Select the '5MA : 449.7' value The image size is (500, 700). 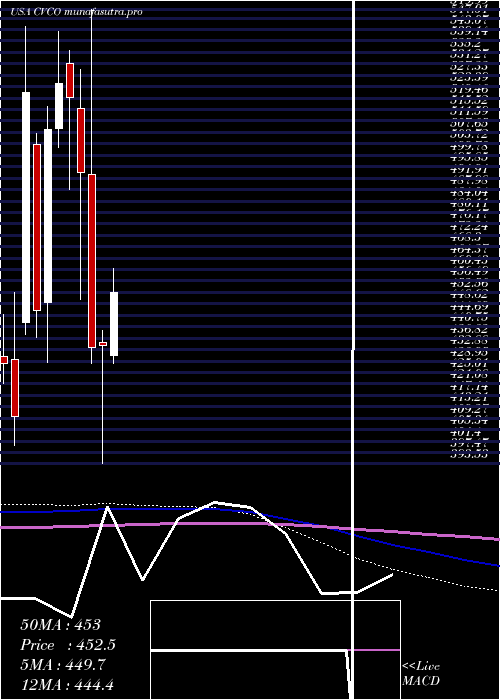pos(62,665)
